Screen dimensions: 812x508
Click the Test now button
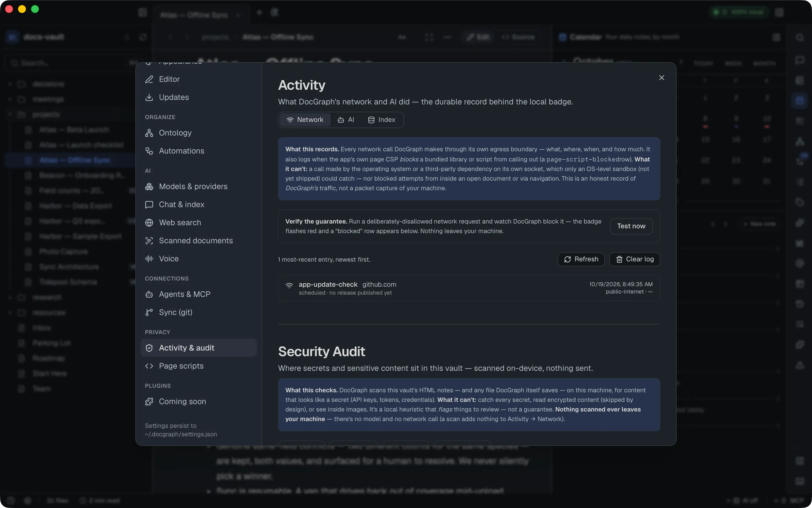[x=631, y=226]
